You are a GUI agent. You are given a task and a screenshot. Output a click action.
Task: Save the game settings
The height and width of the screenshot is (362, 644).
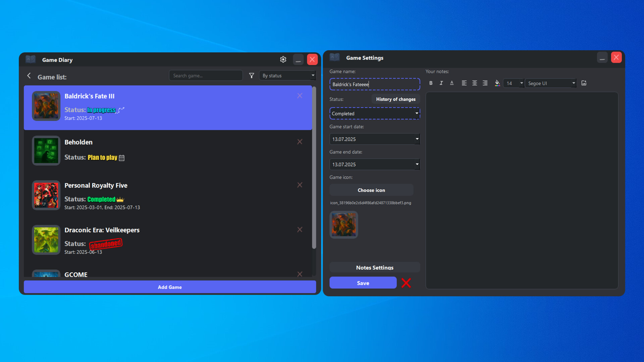[x=363, y=283]
